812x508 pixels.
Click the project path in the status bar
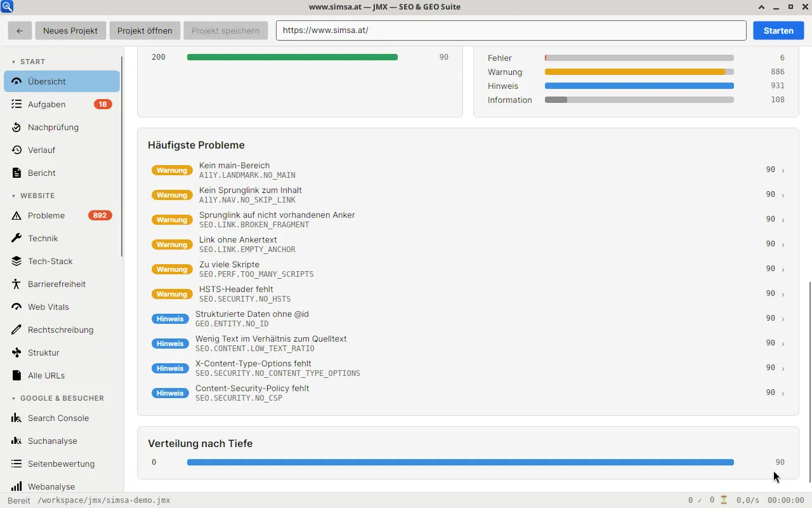103,500
